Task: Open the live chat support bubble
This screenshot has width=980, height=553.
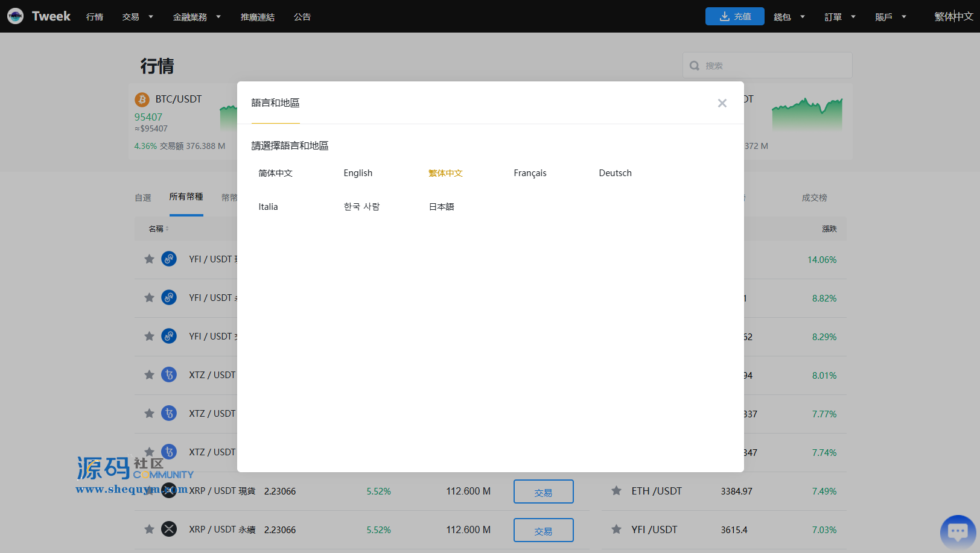Action: pyautogui.click(x=958, y=531)
